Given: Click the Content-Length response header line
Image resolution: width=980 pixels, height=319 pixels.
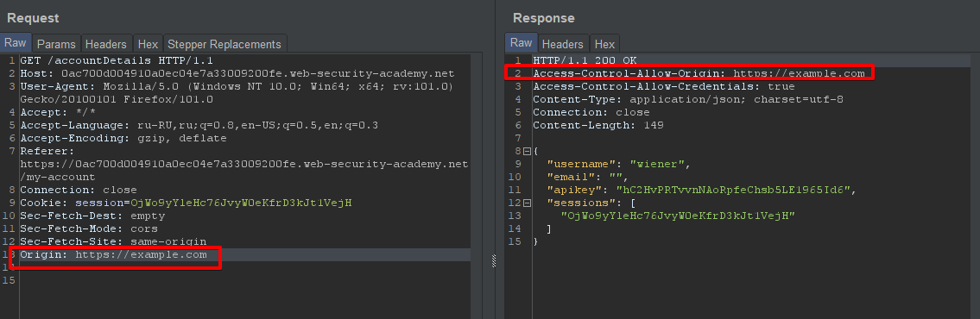Looking at the screenshot, I should (x=598, y=126).
